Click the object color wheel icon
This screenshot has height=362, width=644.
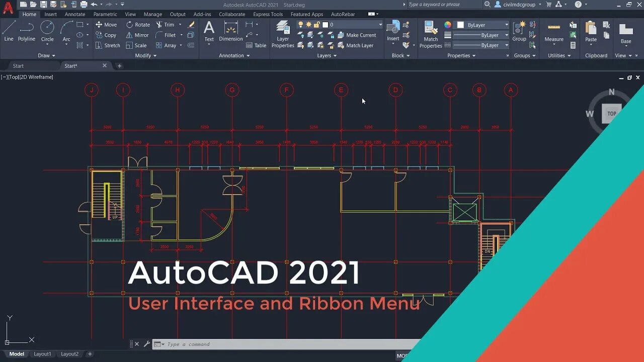(x=448, y=25)
